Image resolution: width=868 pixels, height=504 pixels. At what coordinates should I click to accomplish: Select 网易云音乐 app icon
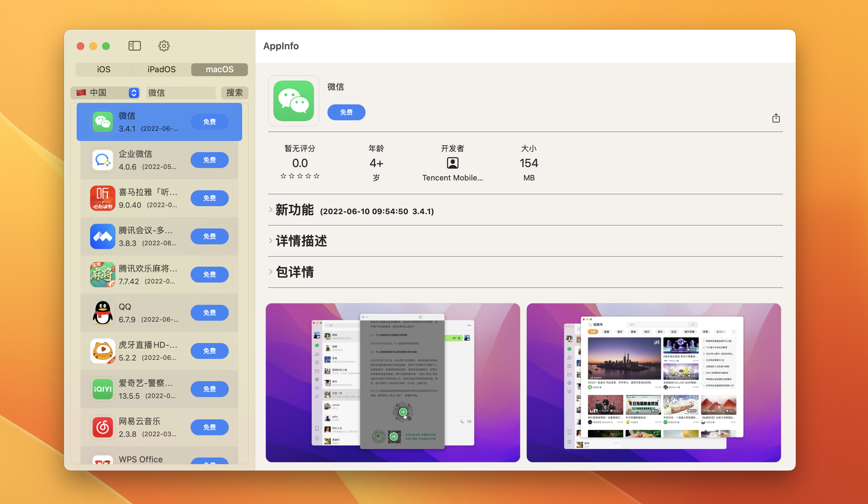pos(103,428)
